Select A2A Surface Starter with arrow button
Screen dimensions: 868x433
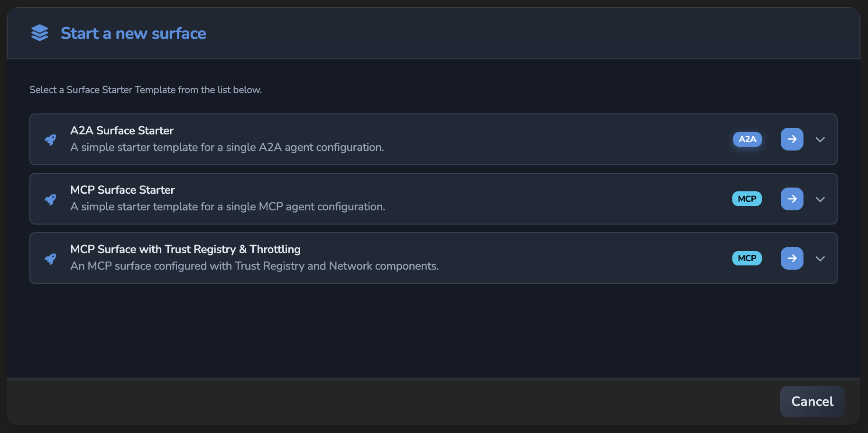792,139
